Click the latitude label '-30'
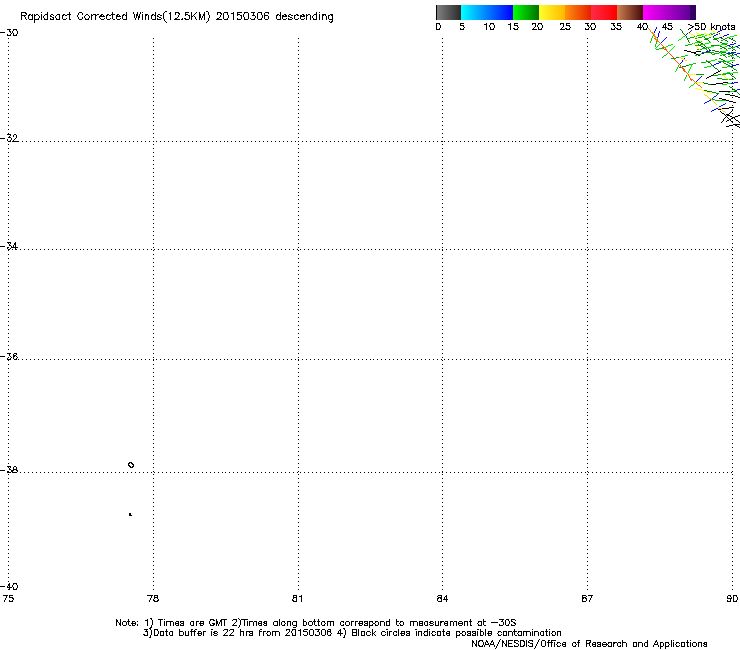Image resolution: width=740 pixels, height=650 pixels. [x=9, y=33]
